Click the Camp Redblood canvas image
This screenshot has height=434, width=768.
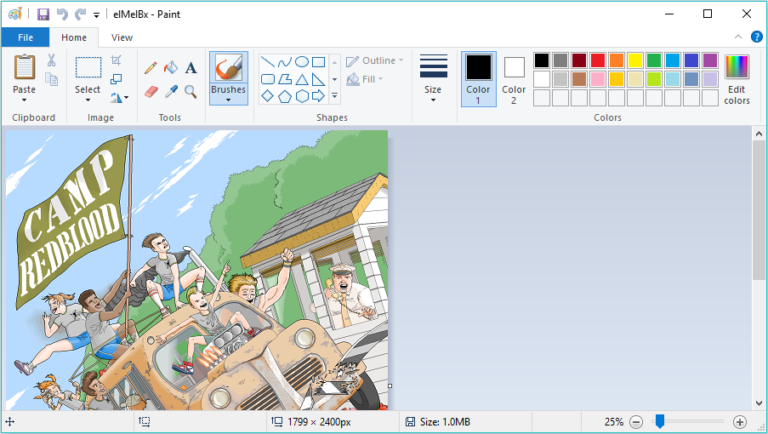click(197, 270)
